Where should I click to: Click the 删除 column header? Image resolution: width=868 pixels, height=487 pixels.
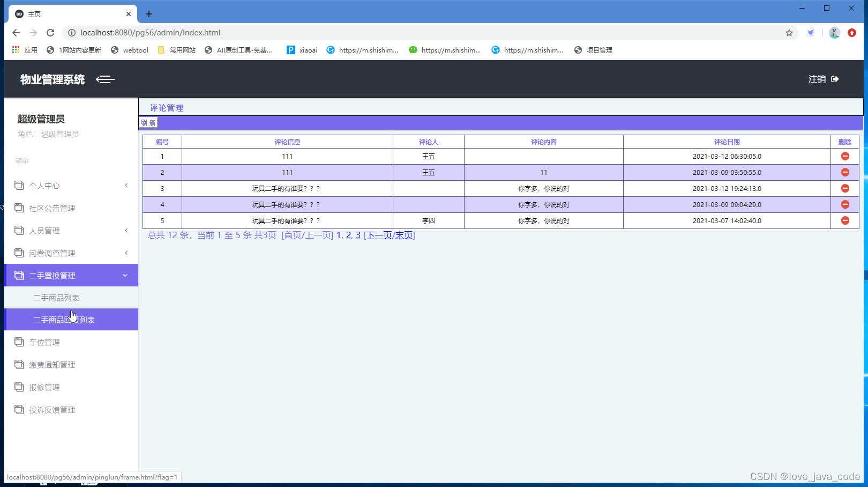tap(845, 142)
